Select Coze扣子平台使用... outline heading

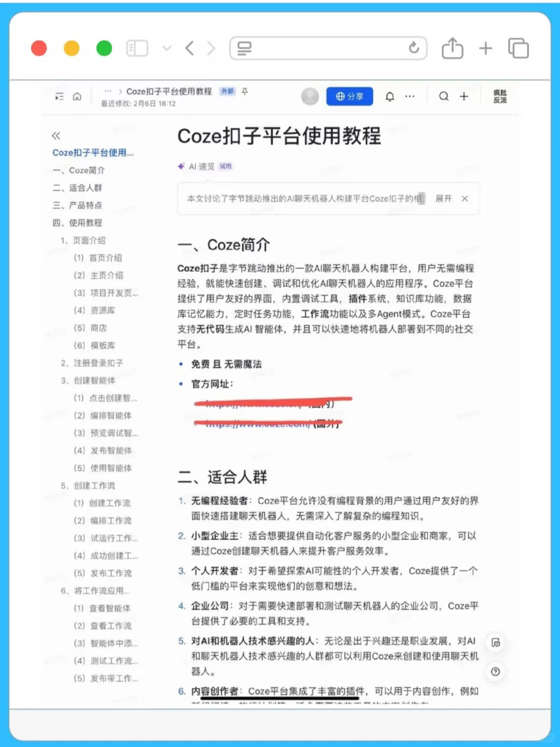point(93,153)
